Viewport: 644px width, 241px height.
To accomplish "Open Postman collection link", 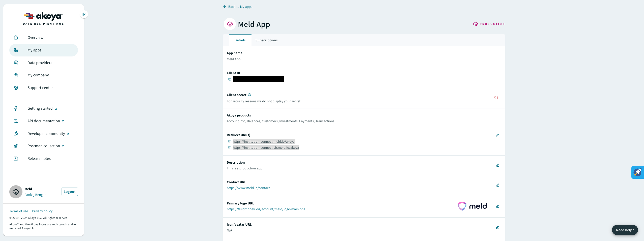I will tap(46, 146).
